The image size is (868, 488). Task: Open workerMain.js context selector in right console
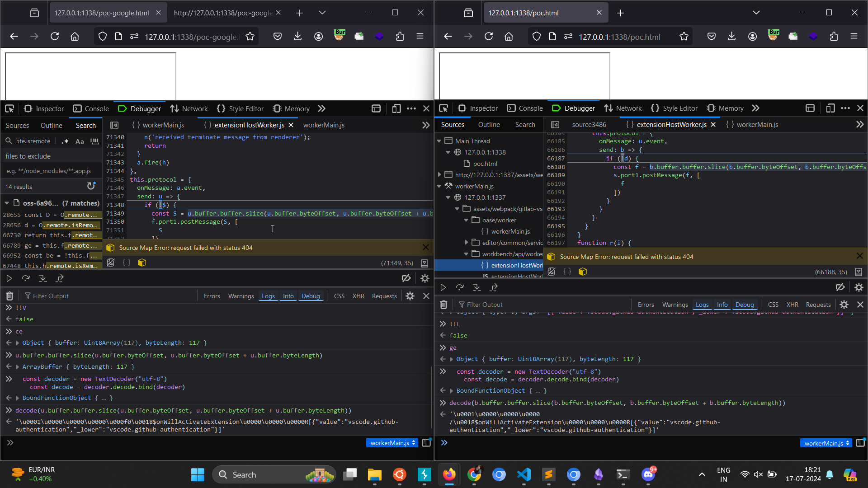pyautogui.click(x=826, y=443)
